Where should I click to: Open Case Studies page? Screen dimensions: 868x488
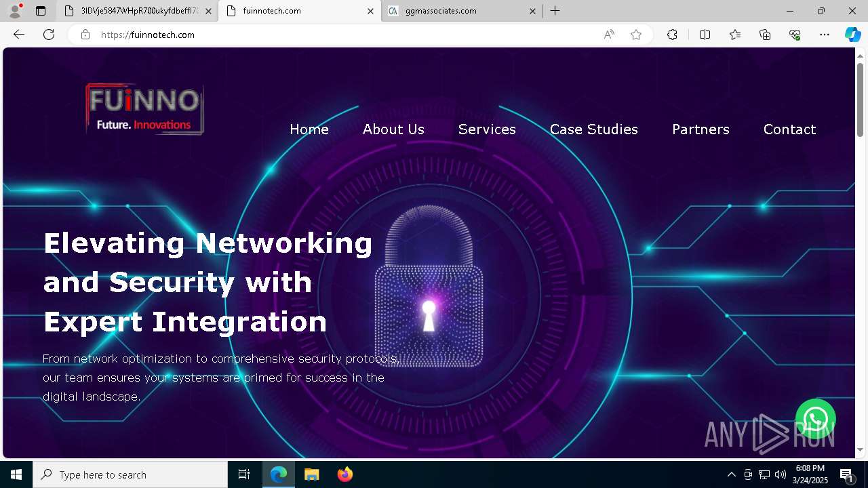(594, 129)
